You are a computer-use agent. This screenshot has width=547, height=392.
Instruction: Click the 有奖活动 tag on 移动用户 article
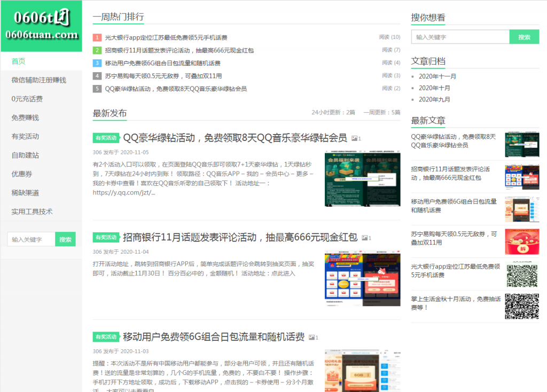106,337
